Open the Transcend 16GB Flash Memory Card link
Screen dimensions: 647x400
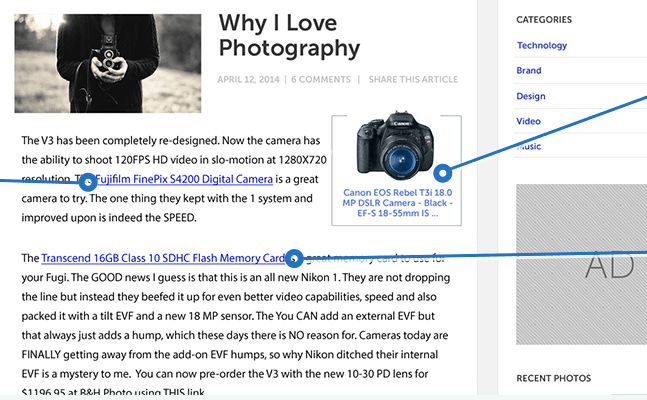click(x=163, y=258)
